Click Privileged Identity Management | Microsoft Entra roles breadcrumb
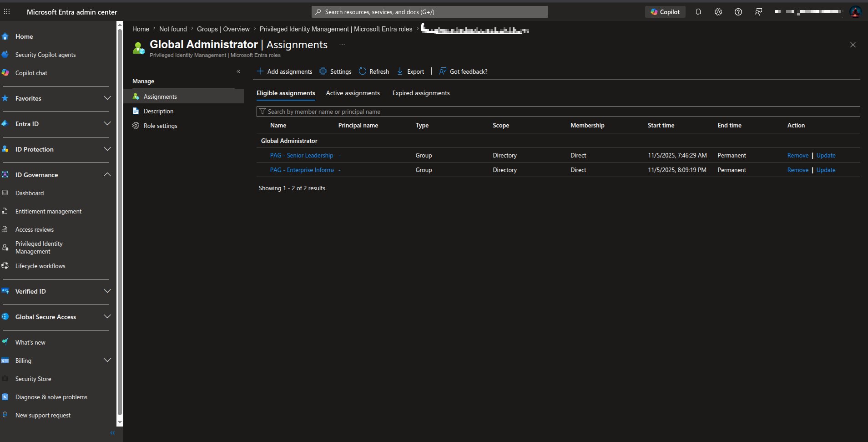The height and width of the screenshot is (442, 868). [x=336, y=29]
